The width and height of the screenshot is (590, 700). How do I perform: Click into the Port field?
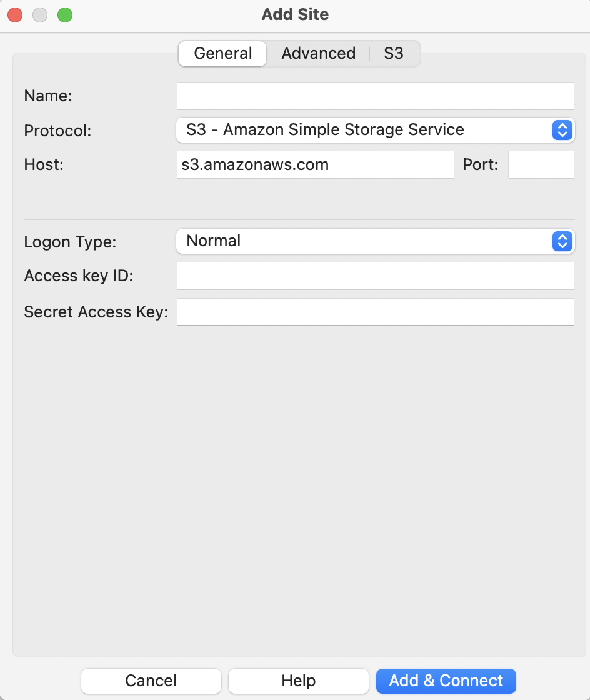541,164
